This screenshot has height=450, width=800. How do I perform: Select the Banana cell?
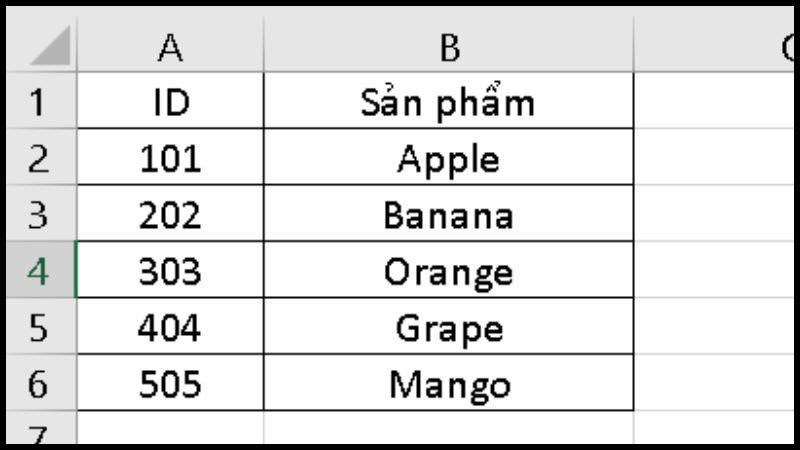(x=448, y=213)
